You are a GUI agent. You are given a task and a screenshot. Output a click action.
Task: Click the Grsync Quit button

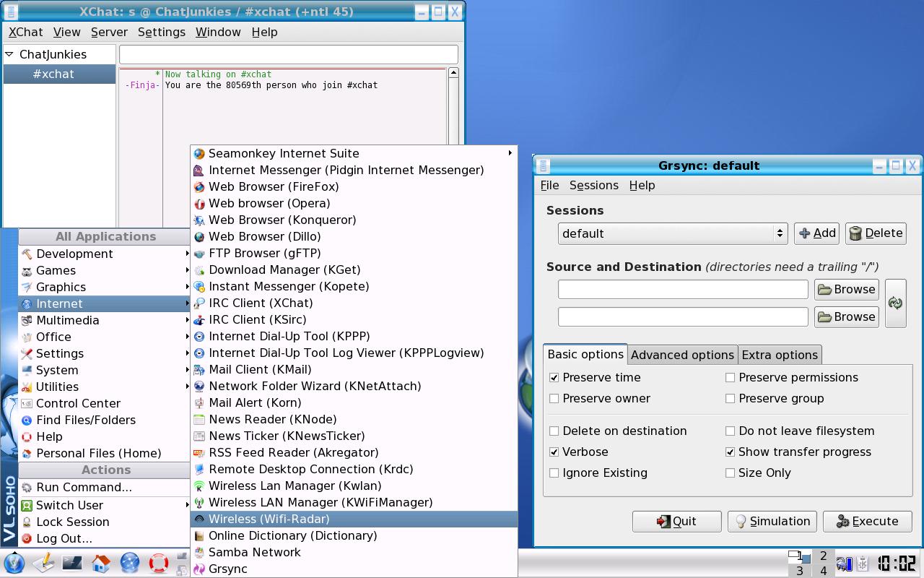pyautogui.click(x=676, y=521)
